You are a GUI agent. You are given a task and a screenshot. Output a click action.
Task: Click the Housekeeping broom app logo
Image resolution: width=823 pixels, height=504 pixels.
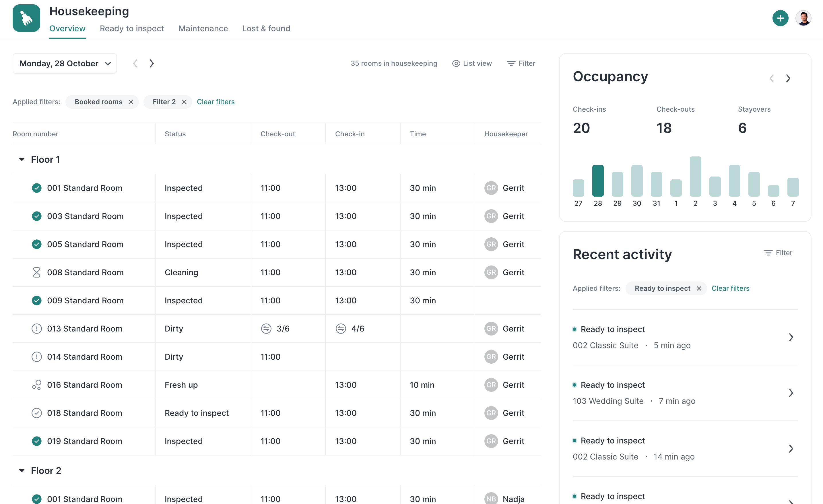pyautogui.click(x=26, y=18)
